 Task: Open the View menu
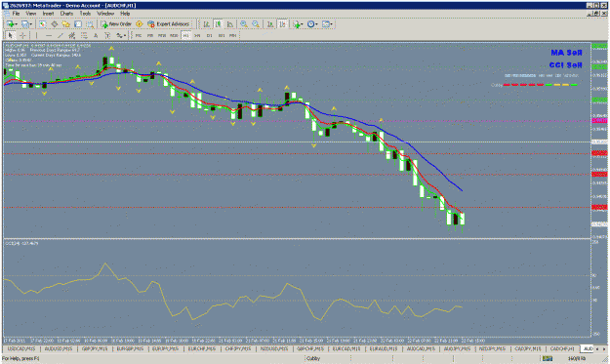click(31, 14)
